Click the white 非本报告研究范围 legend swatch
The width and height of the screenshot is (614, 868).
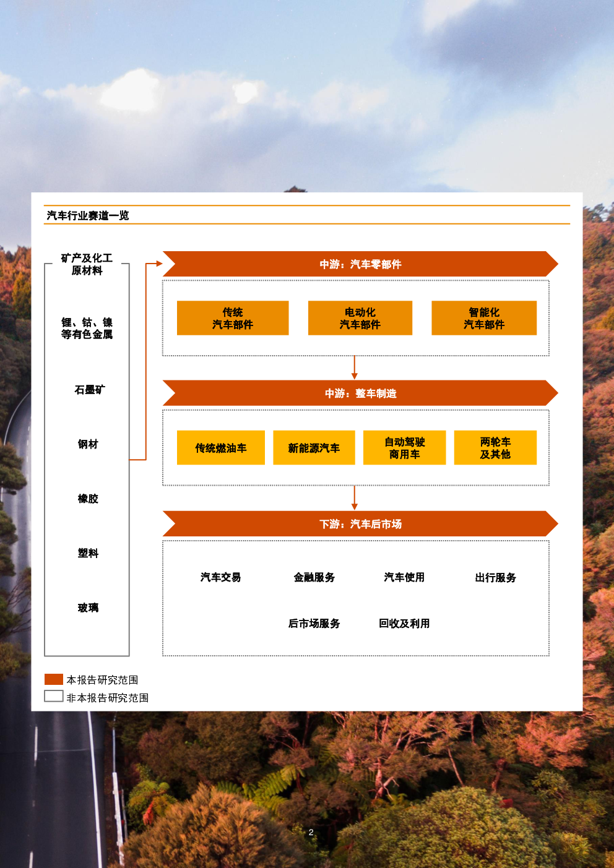coord(54,697)
